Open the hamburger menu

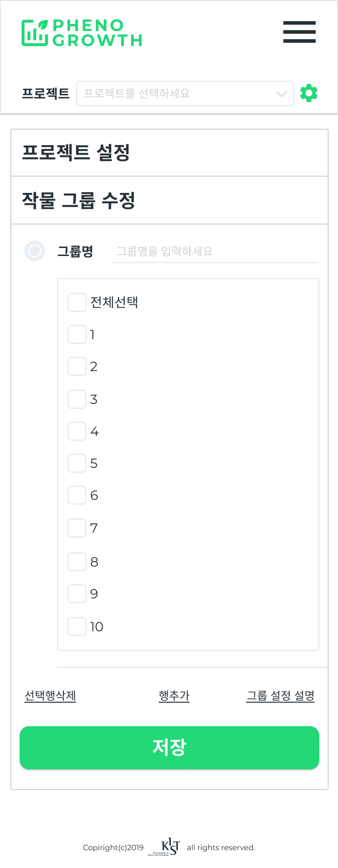pos(300,32)
